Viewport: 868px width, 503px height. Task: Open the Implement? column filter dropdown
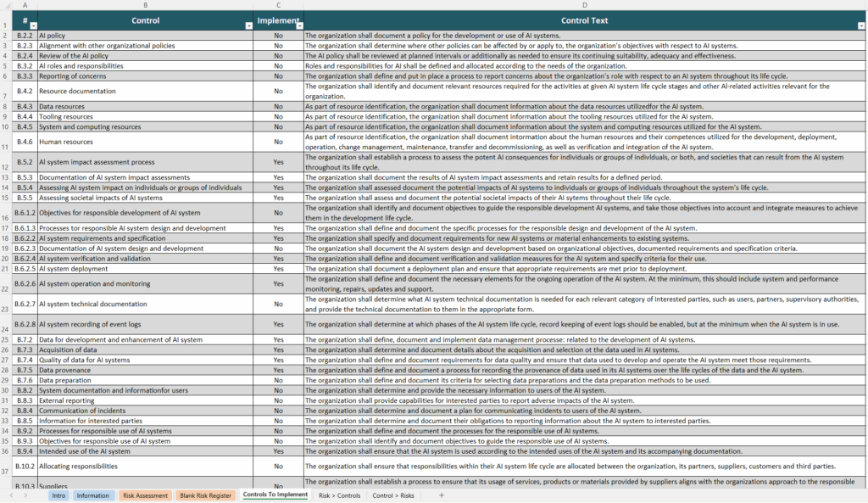click(x=298, y=24)
